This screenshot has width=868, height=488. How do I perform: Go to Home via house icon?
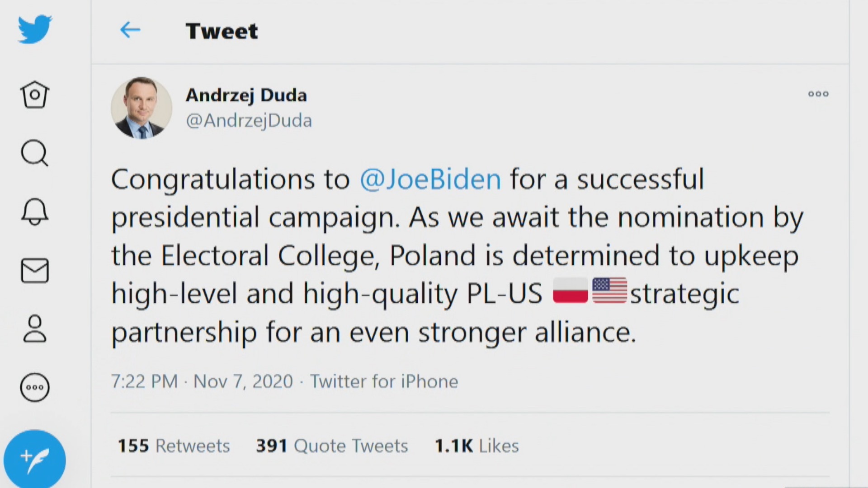34,94
